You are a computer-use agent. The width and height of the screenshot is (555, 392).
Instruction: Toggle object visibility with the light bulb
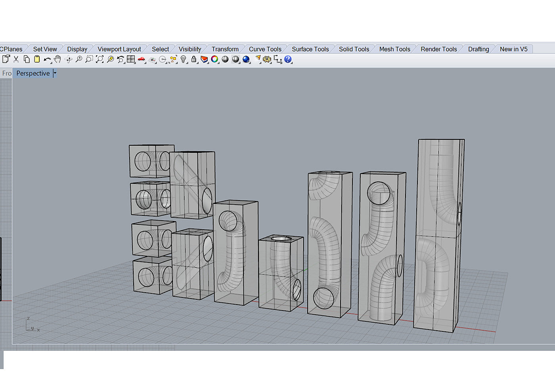point(183,59)
